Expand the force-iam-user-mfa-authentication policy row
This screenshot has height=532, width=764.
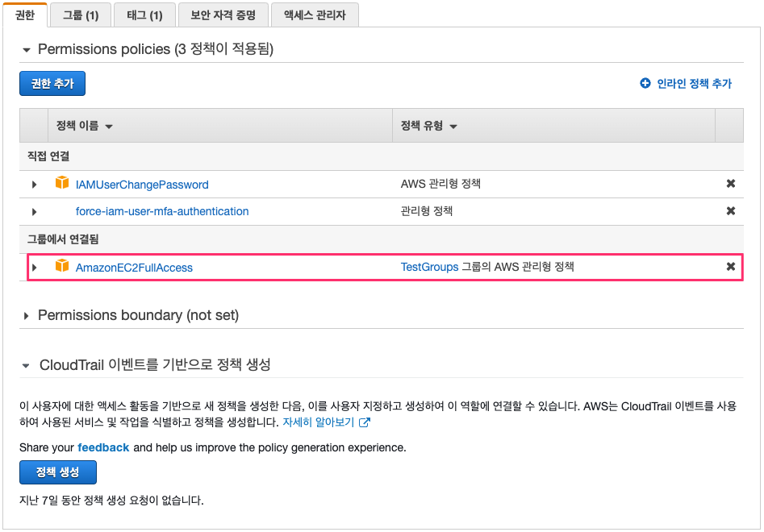click(34, 212)
